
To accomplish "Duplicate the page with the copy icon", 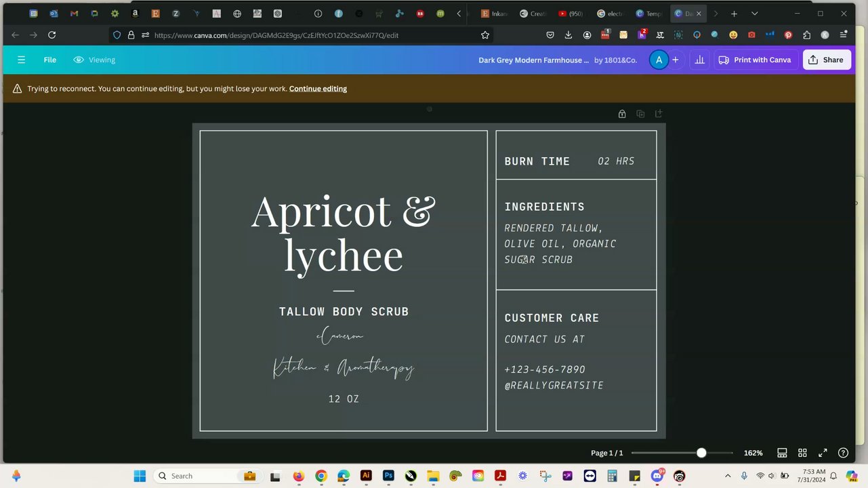I will tap(640, 114).
